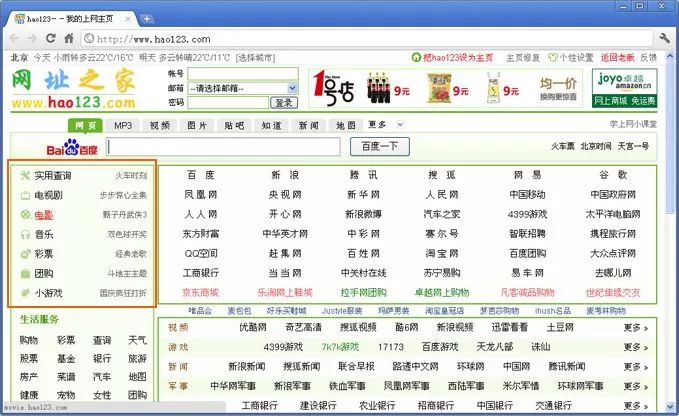Click the 网址之家 hao123 logo

73,88
